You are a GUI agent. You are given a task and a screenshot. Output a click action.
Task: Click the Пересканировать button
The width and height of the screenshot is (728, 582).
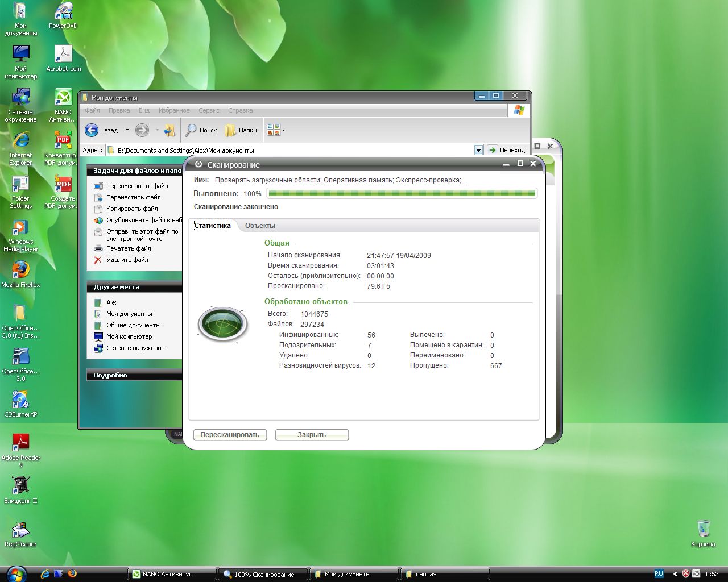(x=230, y=435)
